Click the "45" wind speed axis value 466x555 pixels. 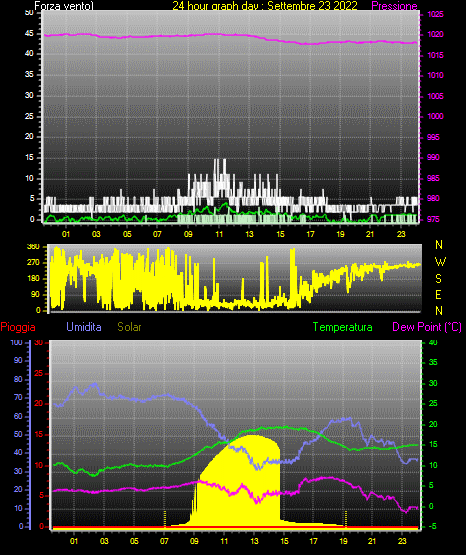tap(29, 34)
